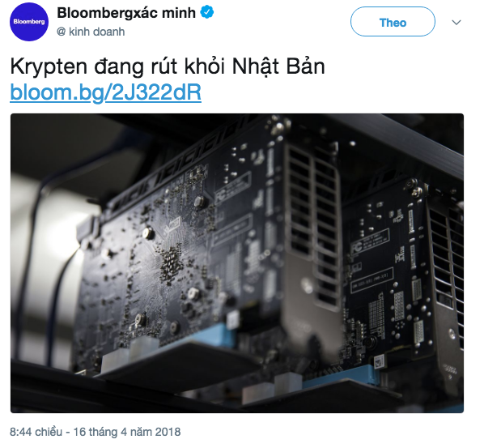Click the Nhật Bản words in tweet

pos(278,66)
